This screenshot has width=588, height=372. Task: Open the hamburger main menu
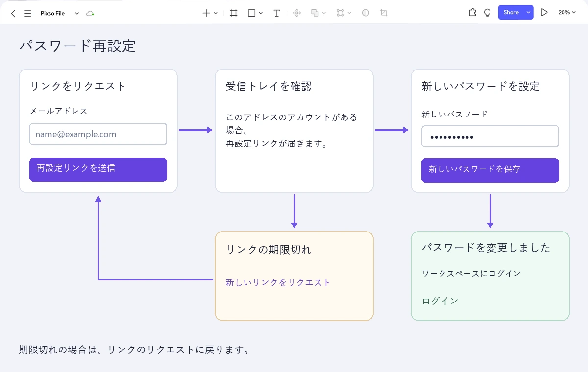click(27, 13)
